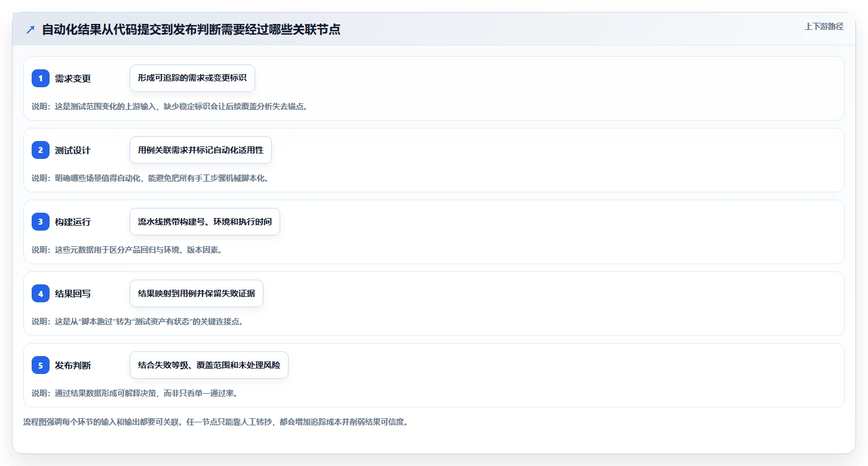
Task: Click the 需求变更 step title
Action: (x=73, y=78)
